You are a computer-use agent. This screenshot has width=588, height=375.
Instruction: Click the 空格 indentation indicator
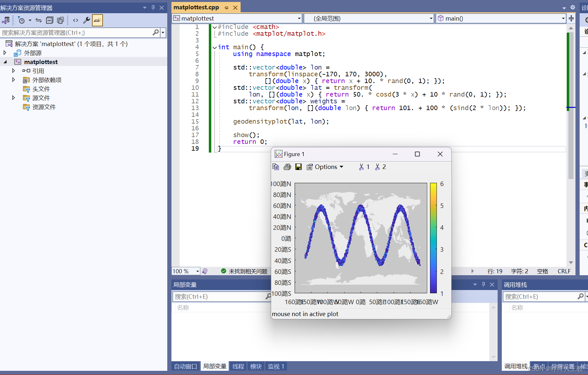542,271
